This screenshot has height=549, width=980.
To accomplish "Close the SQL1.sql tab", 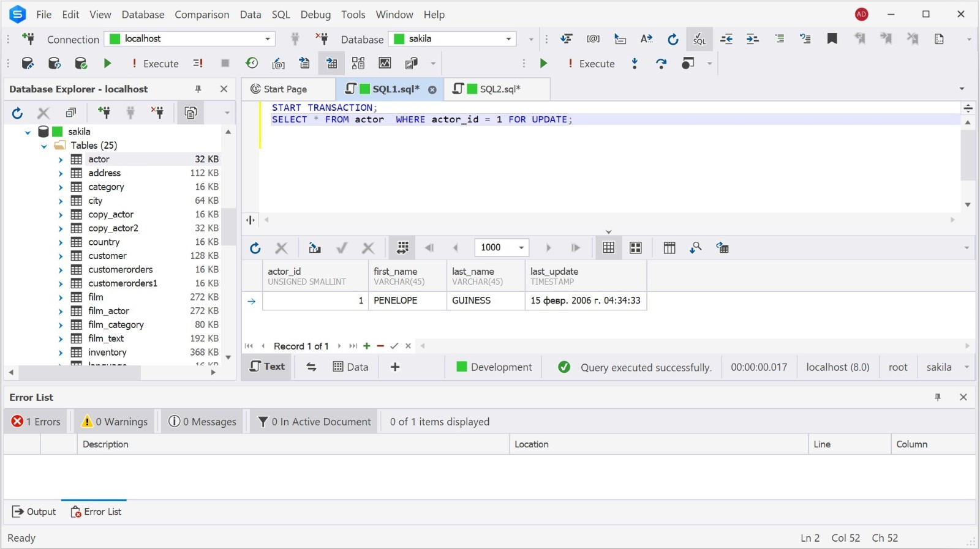I will point(432,89).
